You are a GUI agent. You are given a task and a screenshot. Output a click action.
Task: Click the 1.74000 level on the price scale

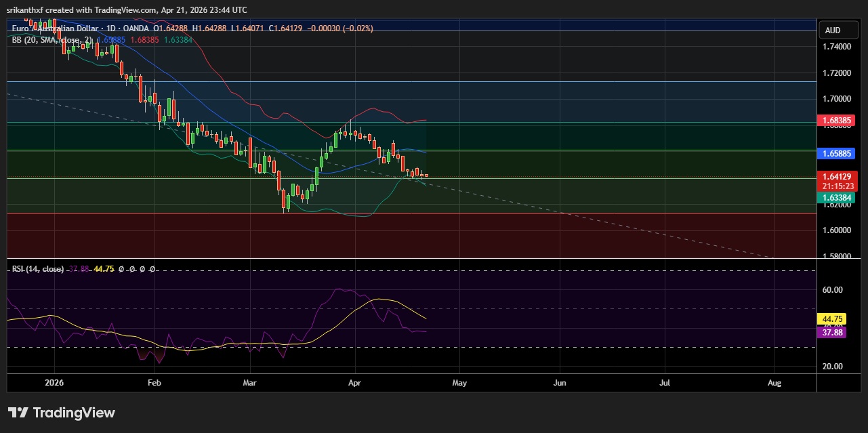(x=836, y=47)
